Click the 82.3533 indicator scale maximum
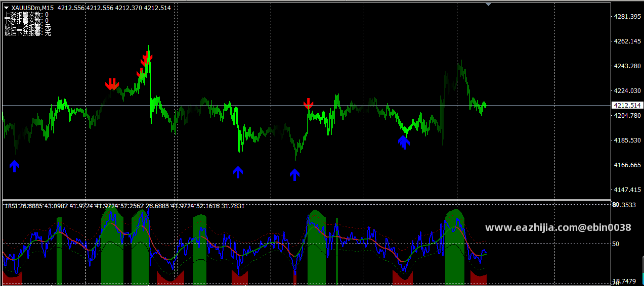Screen dimensions: 644x286 623,205
